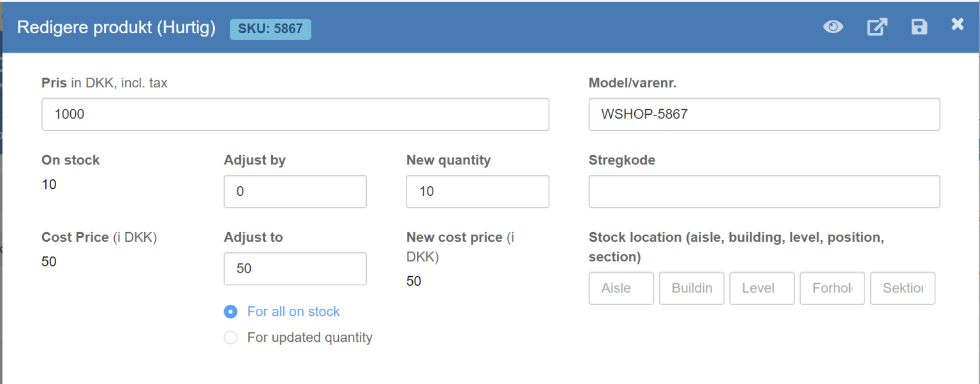The width and height of the screenshot is (980, 384).
Task: Click the 'Adjust to' label
Action: pos(253,237)
